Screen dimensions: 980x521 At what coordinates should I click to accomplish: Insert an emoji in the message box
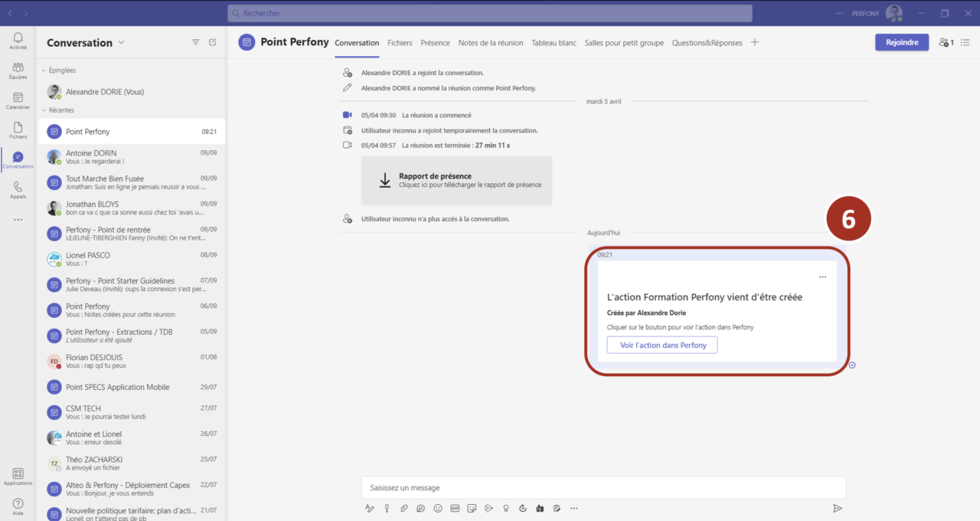point(437,508)
